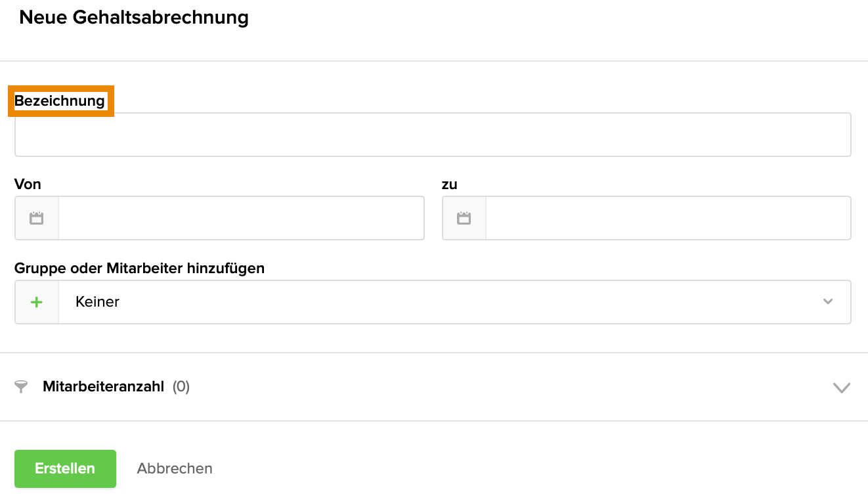Click into the Von date input
Screen dimensions: 868x503
pos(241,218)
